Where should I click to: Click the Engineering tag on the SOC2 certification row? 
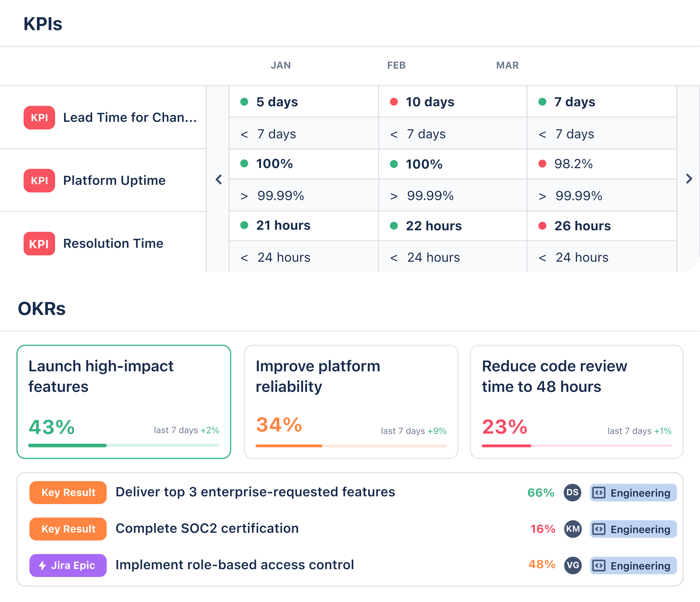click(633, 529)
